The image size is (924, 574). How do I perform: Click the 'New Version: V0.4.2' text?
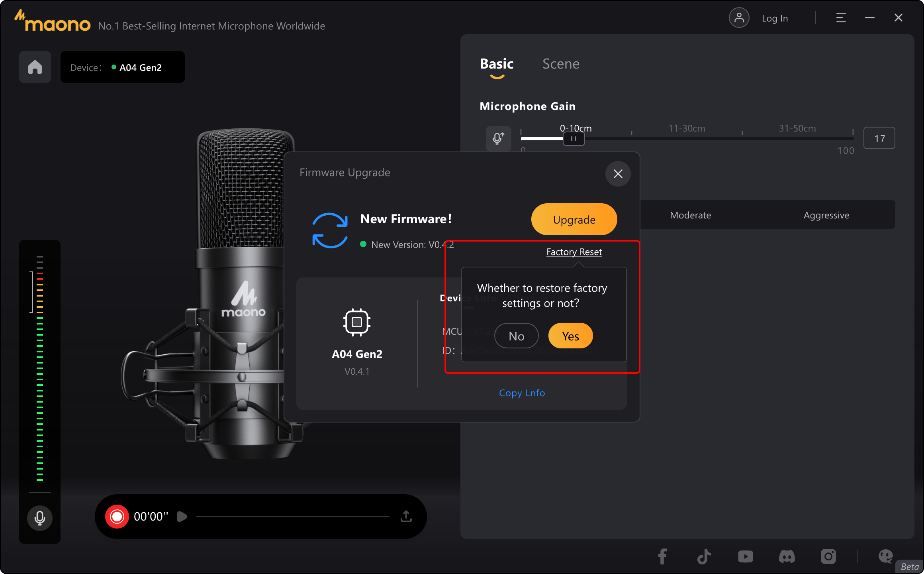pyautogui.click(x=413, y=245)
